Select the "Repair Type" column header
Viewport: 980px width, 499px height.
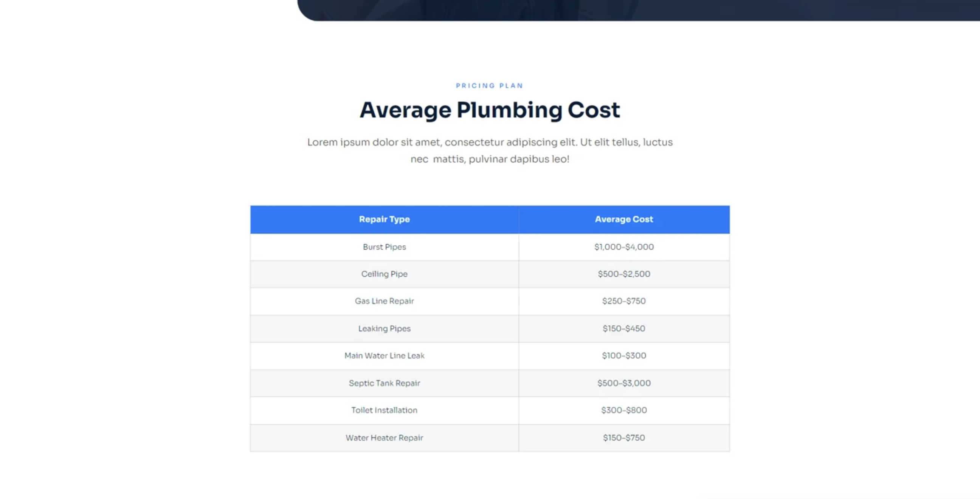[x=384, y=220]
